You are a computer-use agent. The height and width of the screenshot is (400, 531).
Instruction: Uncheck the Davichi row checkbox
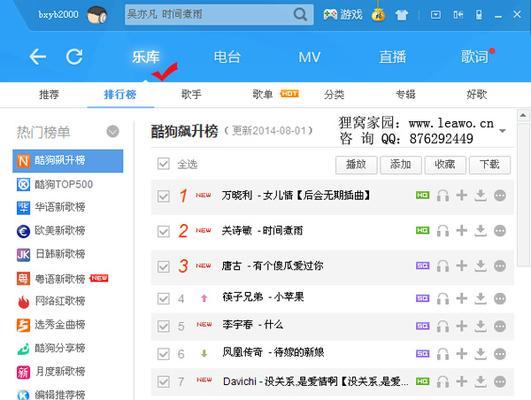point(163,382)
